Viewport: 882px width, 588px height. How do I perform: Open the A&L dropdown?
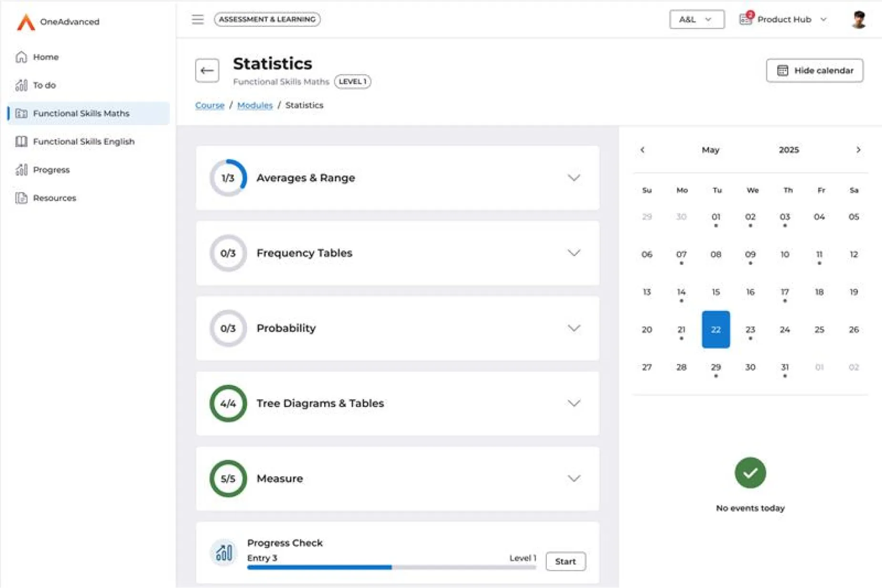click(x=696, y=20)
